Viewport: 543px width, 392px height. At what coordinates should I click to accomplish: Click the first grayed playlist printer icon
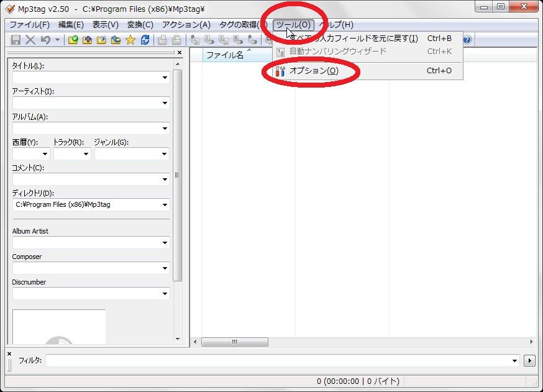coord(162,40)
